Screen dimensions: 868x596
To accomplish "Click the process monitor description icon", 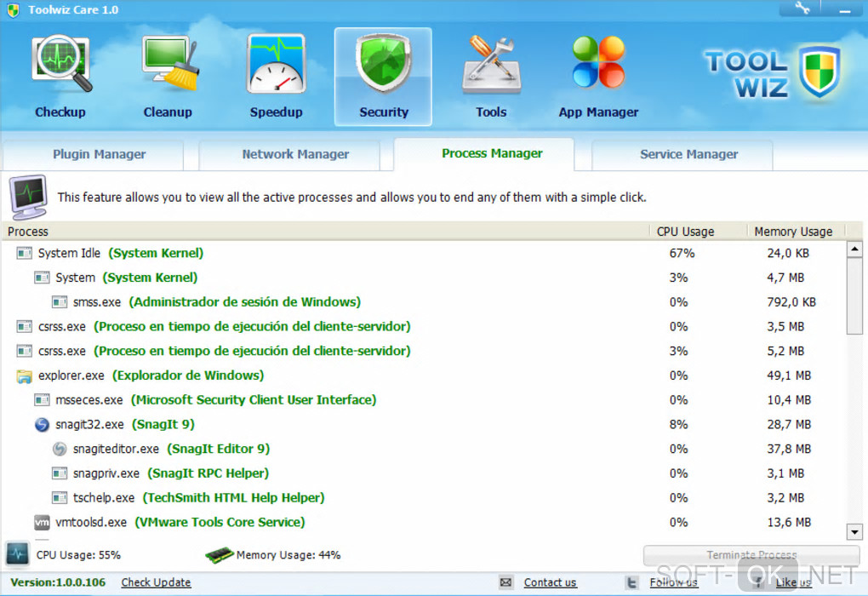I will click(28, 197).
